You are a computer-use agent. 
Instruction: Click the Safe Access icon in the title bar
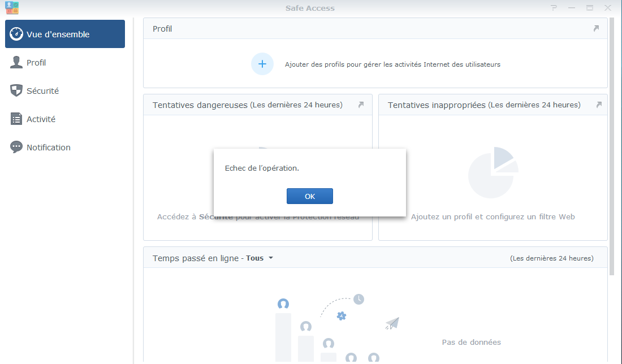tap(11, 8)
